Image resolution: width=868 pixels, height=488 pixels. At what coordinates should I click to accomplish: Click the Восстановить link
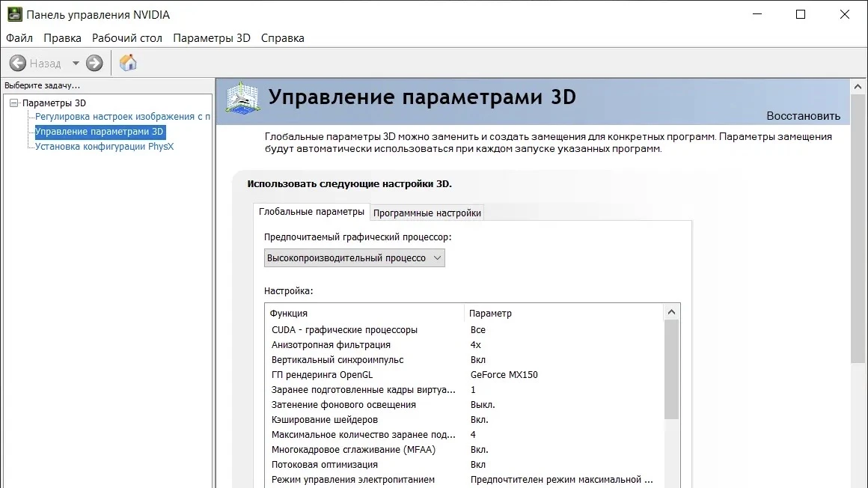(x=803, y=116)
